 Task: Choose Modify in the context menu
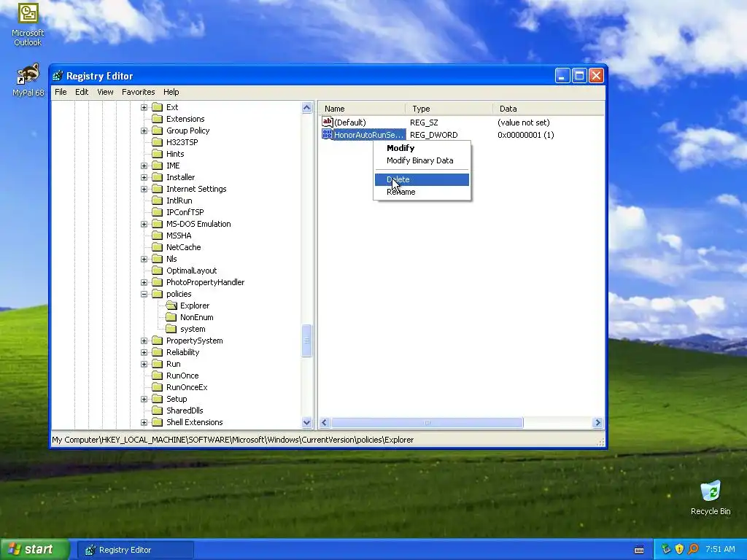[x=422, y=148]
